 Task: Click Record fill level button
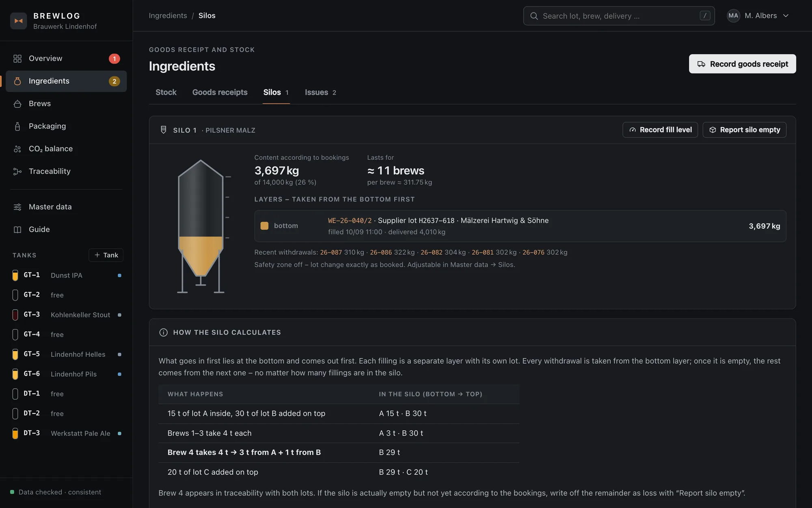(660, 130)
